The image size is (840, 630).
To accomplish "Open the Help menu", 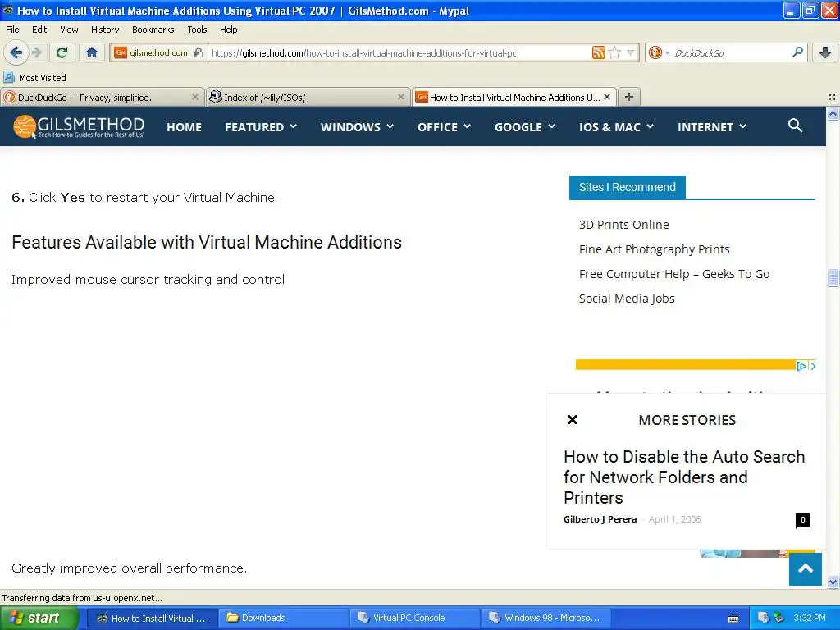I will tap(229, 30).
